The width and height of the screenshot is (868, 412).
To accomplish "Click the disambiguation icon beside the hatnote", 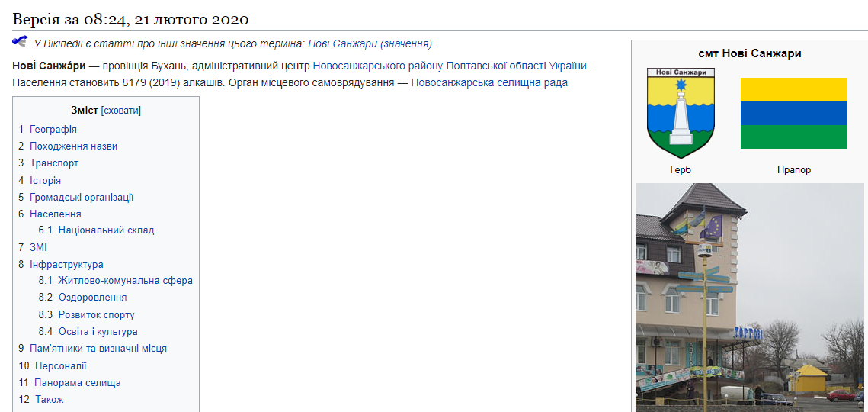I will click(20, 41).
